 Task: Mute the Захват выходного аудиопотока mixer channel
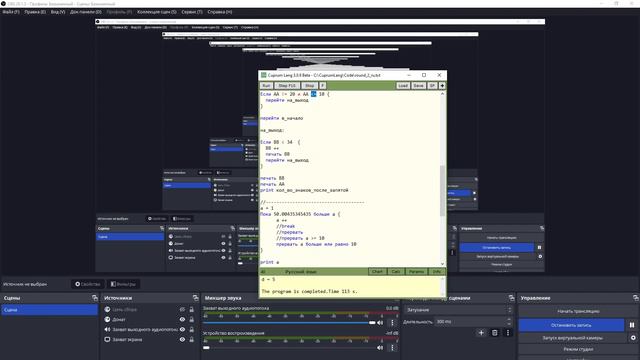point(380,323)
